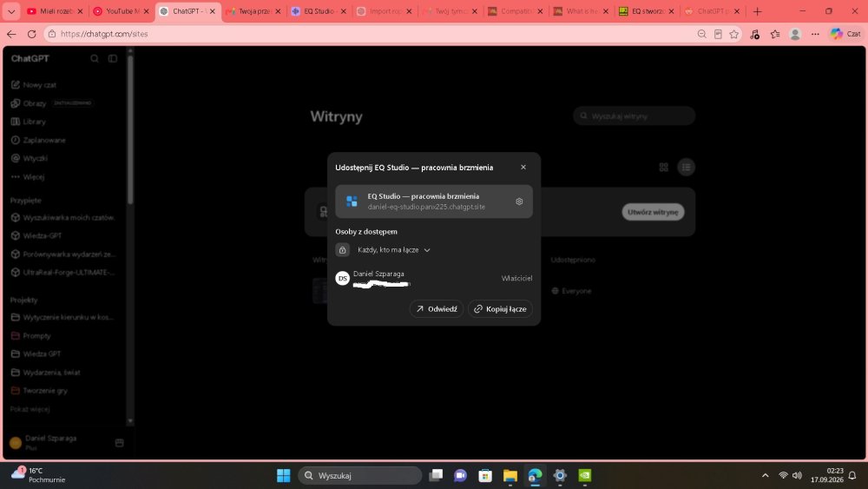Open File Explorer from taskbar

point(510,475)
